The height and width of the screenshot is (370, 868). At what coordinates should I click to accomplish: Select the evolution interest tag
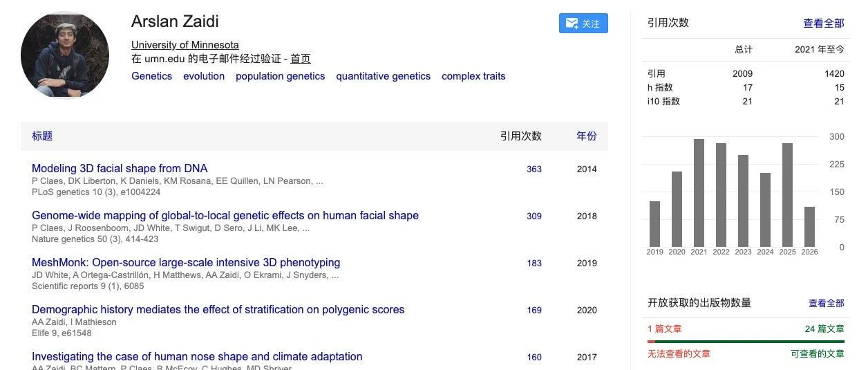coord(204,76)
